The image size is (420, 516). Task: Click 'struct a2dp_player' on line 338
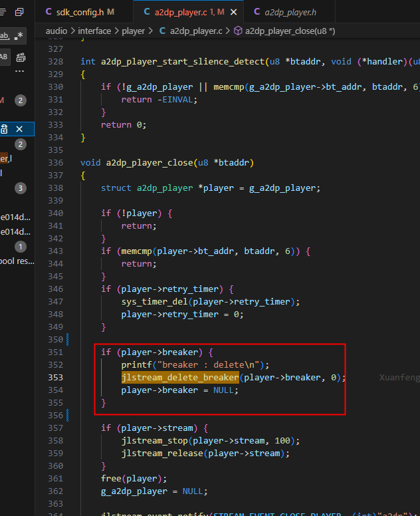[x=147, y=188]
